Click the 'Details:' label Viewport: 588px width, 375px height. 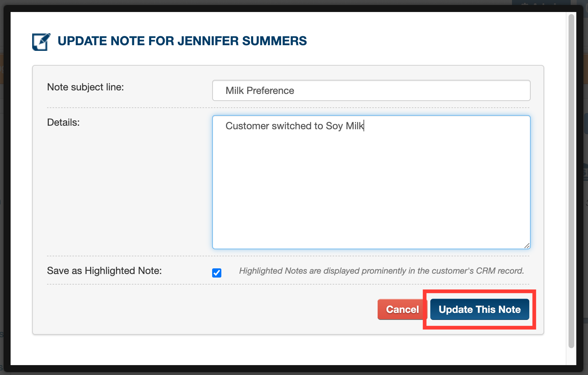tap(63, 123)
